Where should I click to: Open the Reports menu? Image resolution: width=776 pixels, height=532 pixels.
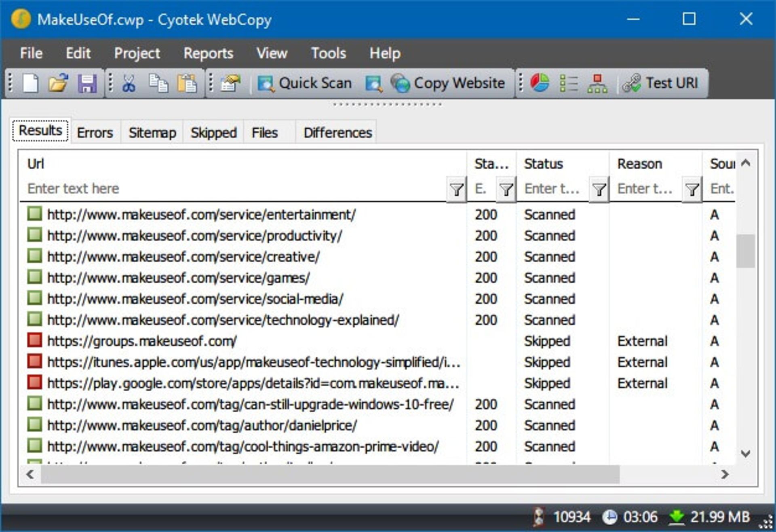click(x=208, y=53)
